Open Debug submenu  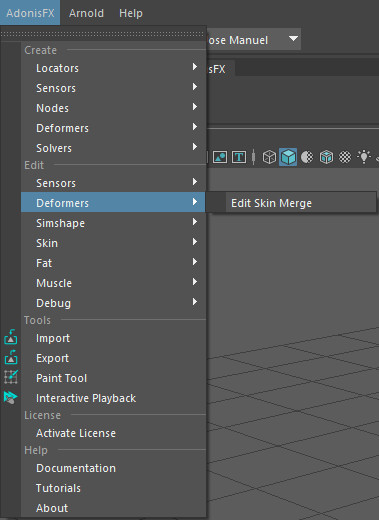click(113, 303)
